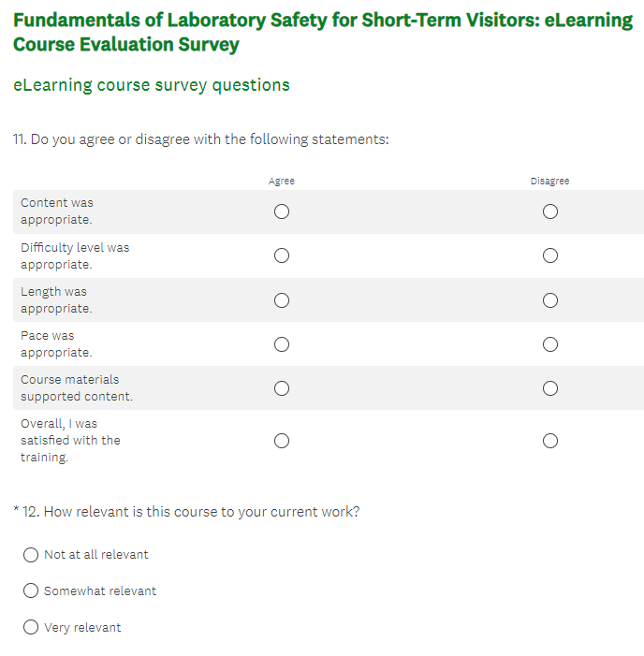Select Agree for "Content was appropriate"

tap(282, 211)
